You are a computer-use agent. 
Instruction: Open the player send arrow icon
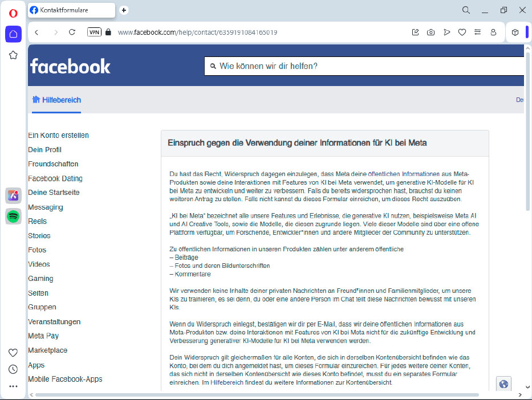(446, 32)
